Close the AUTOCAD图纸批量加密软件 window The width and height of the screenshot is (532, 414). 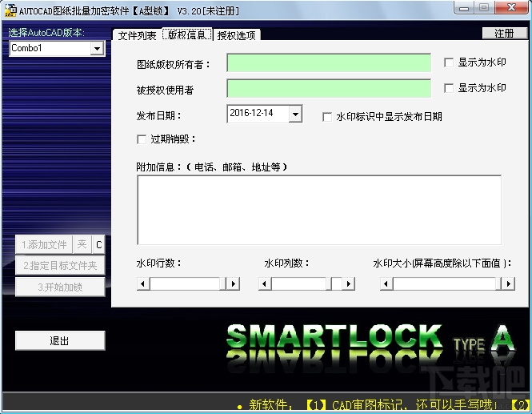[x=511, y=7]
